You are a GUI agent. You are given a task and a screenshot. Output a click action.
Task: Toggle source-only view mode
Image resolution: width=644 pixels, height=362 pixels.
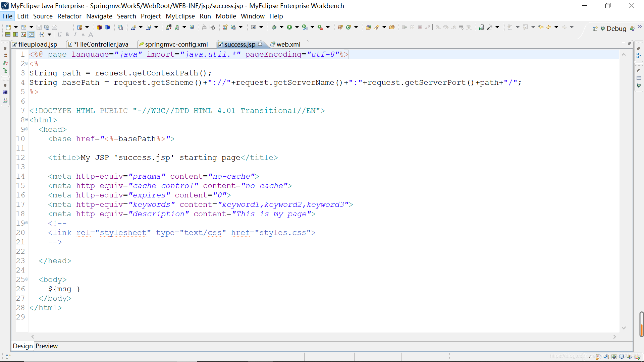coord(31,35)
